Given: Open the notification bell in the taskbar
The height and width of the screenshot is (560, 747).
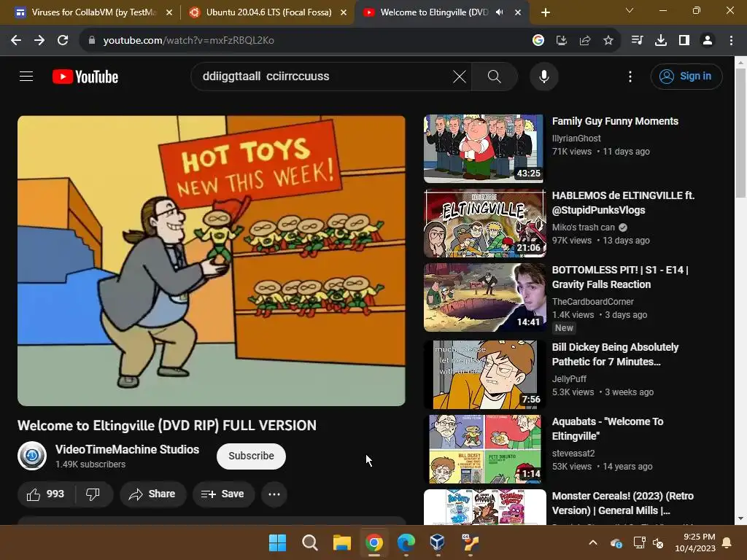Looking at the screenshot, I should point(727,542).
